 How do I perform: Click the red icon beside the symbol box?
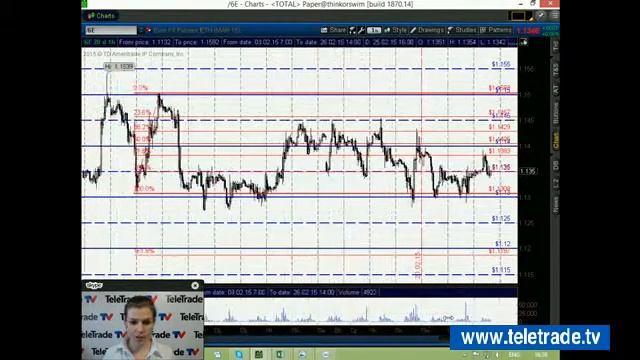pyautogui.click(x=148, y=30)
